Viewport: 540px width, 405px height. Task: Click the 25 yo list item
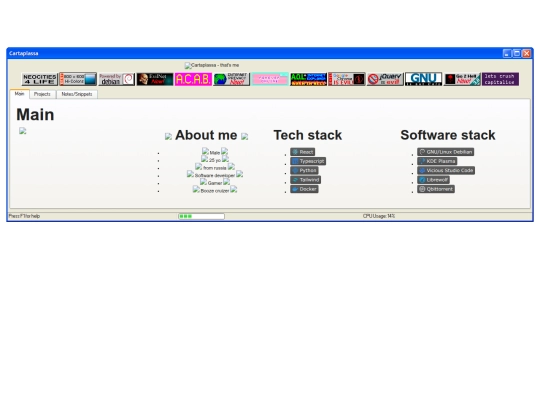point(215,160)
